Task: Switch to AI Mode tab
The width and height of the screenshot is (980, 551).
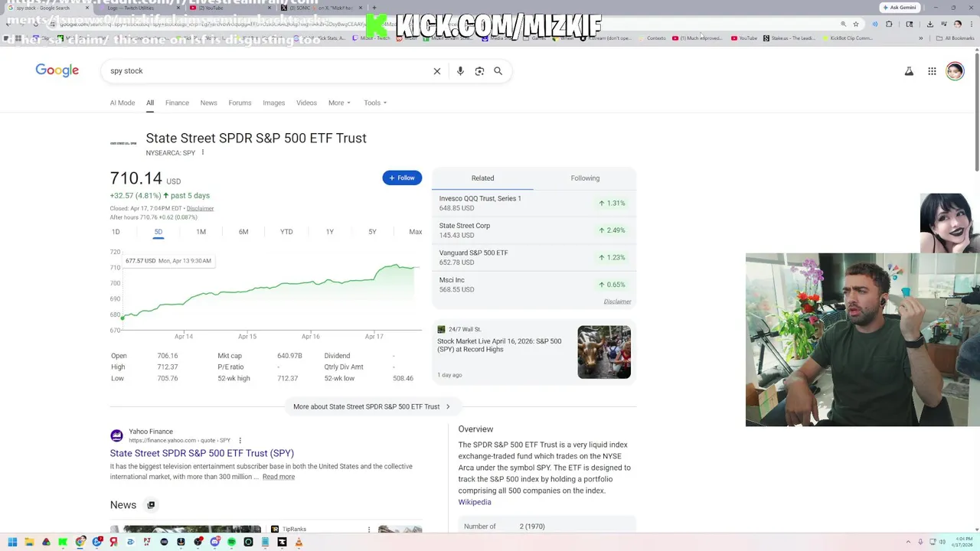Action: 122,103
